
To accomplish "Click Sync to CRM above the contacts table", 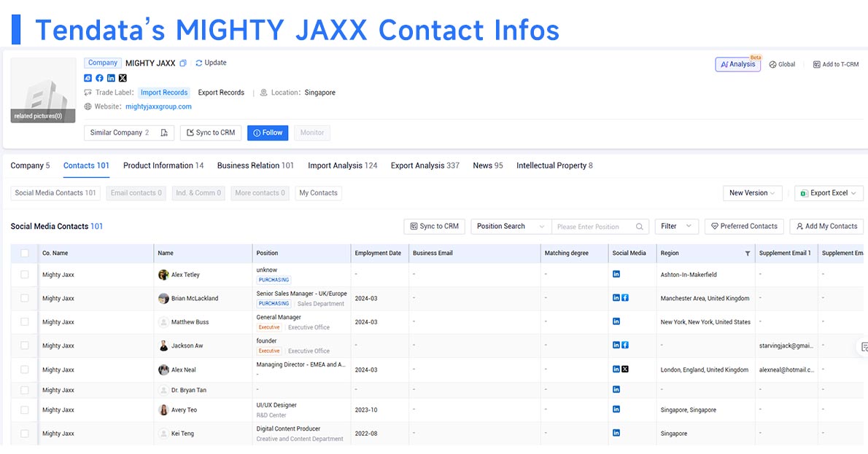I will click(x=434, y=227).
